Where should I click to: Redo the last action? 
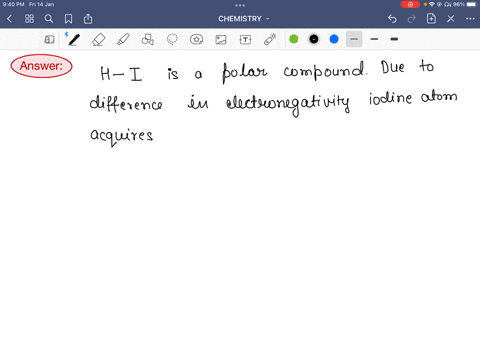click(x=412, y=19)
